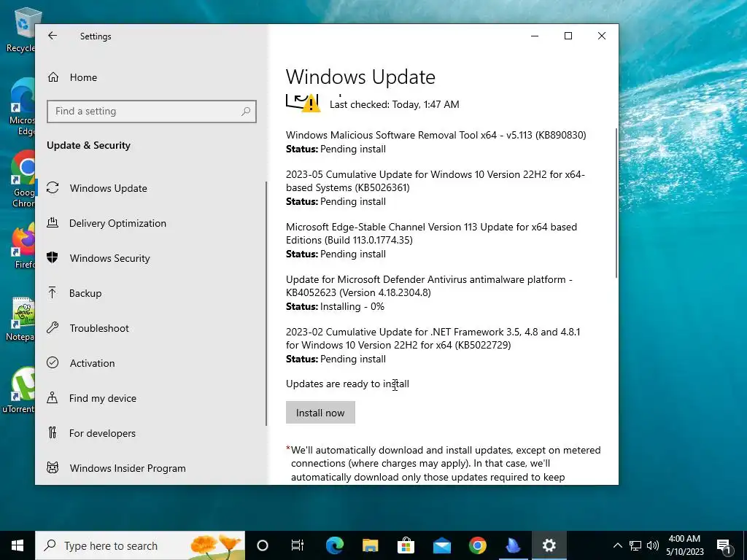Open Troubleshoot settings
747x560 pixels.
coord(88,328)
